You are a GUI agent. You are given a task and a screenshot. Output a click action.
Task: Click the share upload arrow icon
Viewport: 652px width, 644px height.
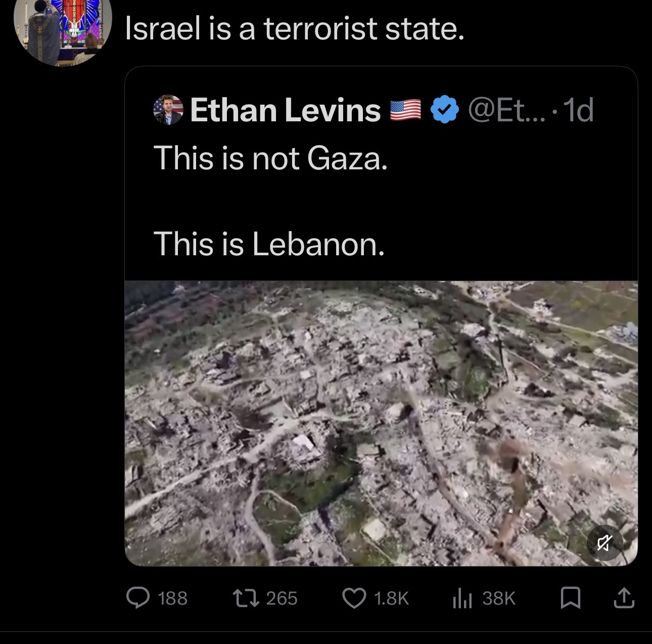pyautogui.click(x=624, y=597)
